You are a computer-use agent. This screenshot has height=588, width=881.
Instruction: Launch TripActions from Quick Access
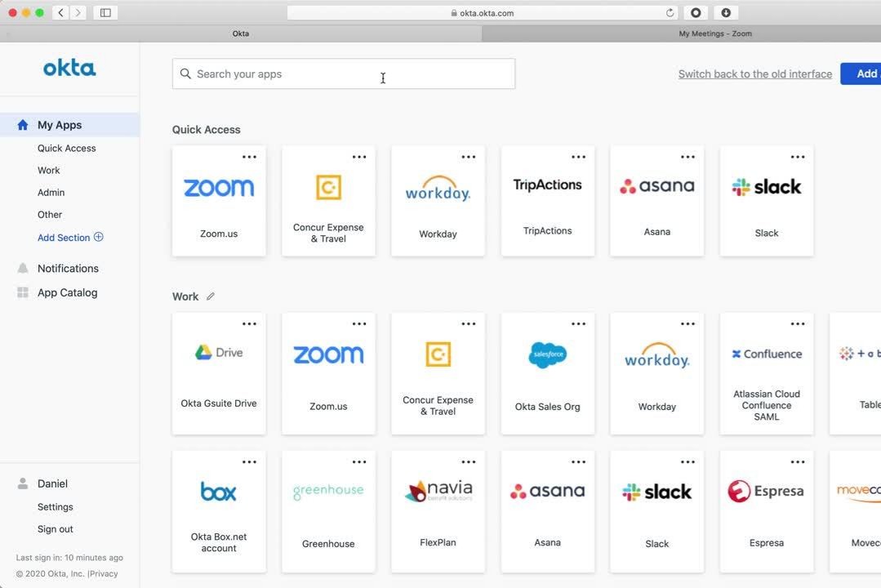pyautogui.click(x=547, y=201)
